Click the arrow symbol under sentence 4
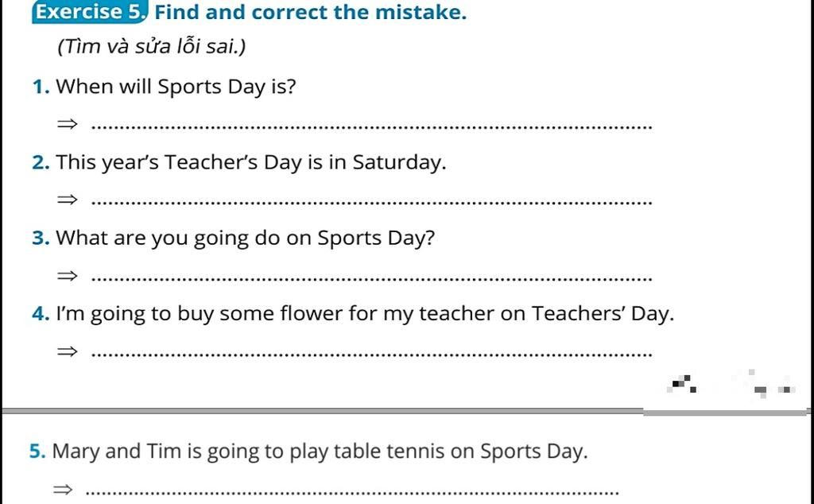Image resolution: width=814 pixels, height=504 pixels. click(x=67, y=352)
